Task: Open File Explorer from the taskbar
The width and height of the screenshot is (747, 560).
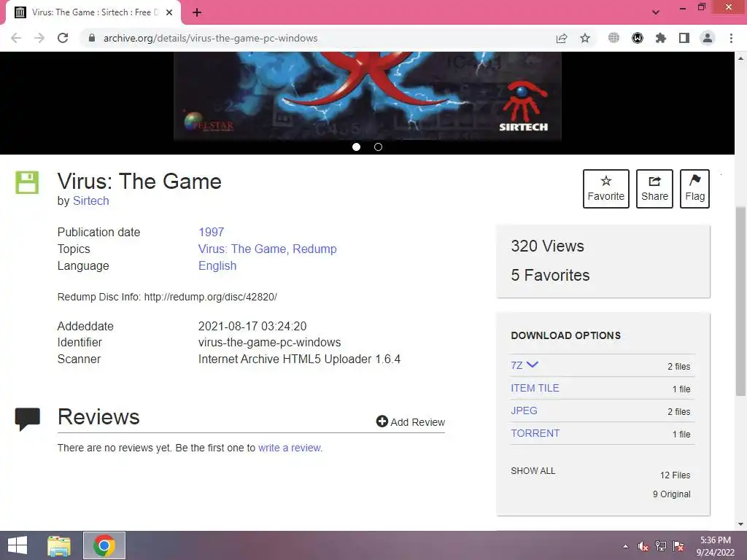Action: point(59,545)
